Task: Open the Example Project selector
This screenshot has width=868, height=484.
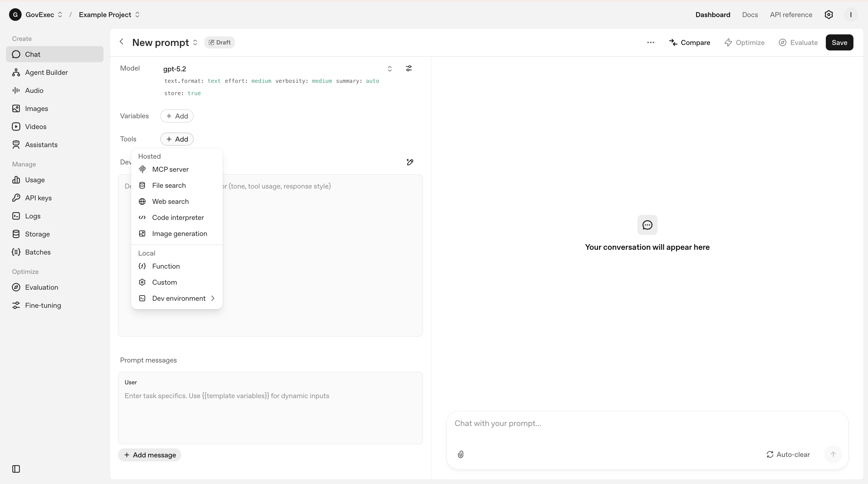Action: [x=109, y=15]
